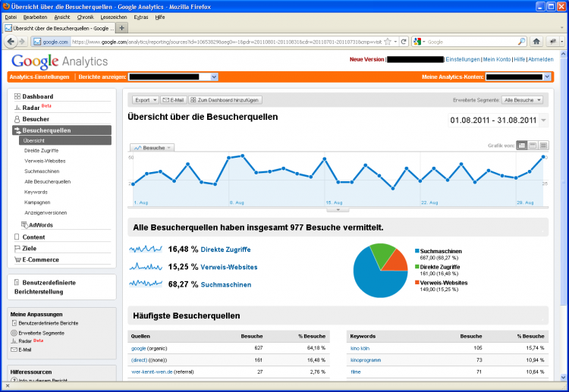This screenshot has width=569, height=392.
Task: Click the Zum Dashboard hinzufügen button
Action: coord(225,99)
